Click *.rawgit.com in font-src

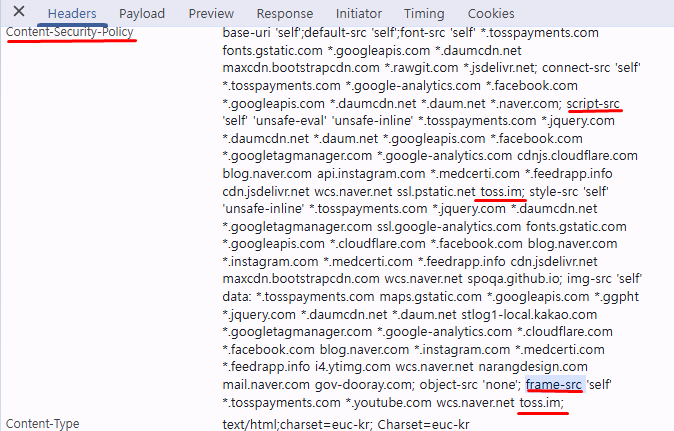tap(421, 68)
